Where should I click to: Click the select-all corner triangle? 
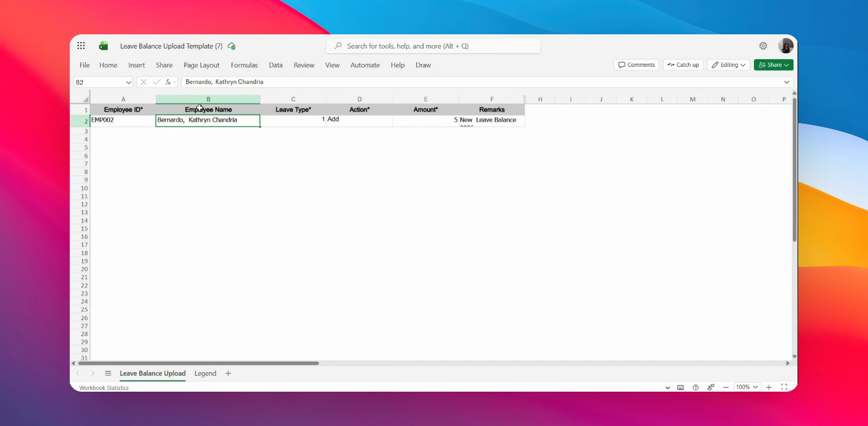pos(86,99)
